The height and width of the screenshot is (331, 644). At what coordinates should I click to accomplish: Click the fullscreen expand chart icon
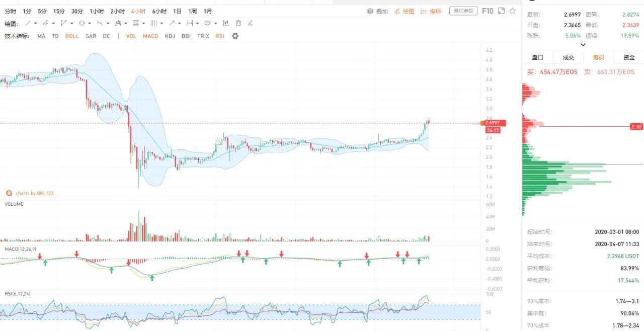click(x=501, y=11)
